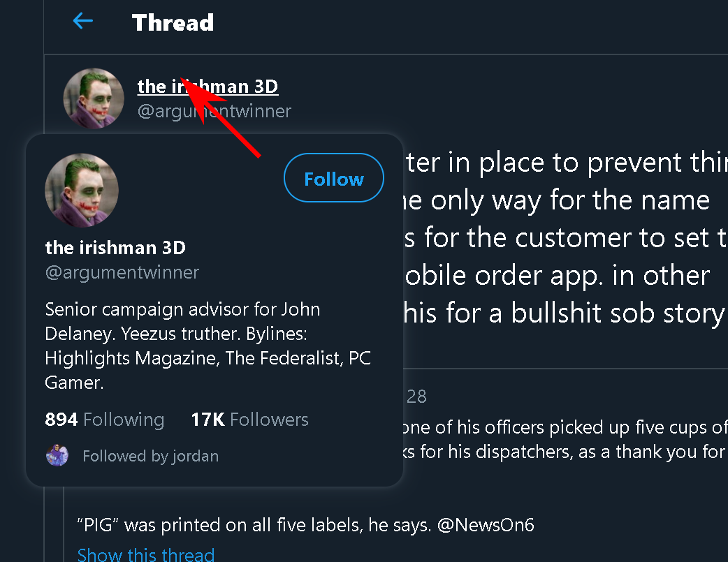Click "Show this thread" link

tap(145, 555)
